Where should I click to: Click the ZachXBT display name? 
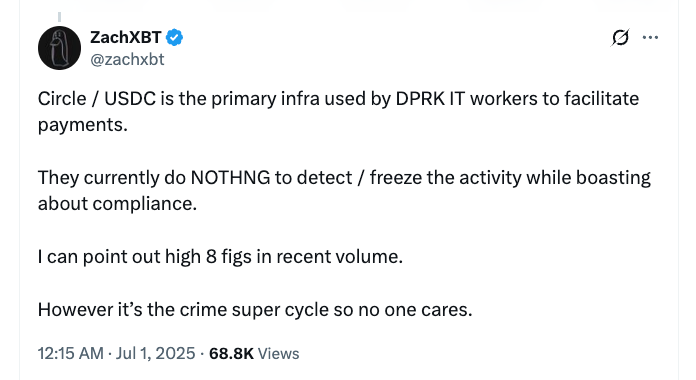point(126,37)
